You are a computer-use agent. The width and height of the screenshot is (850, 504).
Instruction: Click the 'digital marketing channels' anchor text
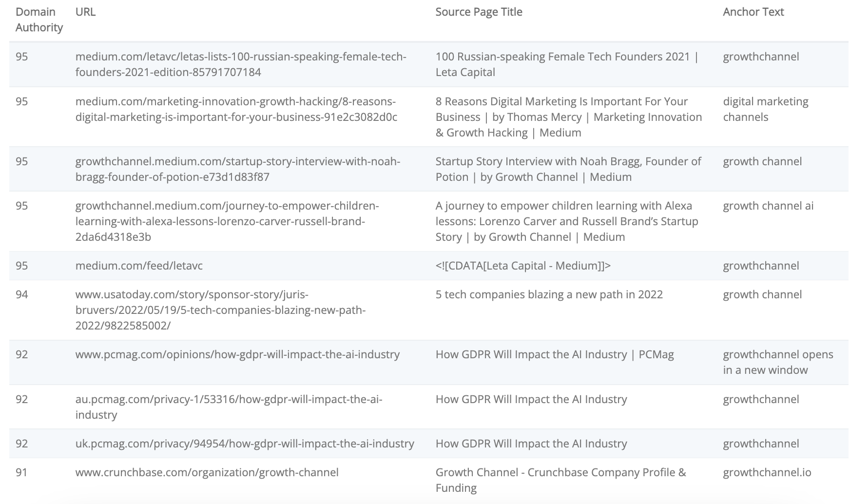[766, 109]
